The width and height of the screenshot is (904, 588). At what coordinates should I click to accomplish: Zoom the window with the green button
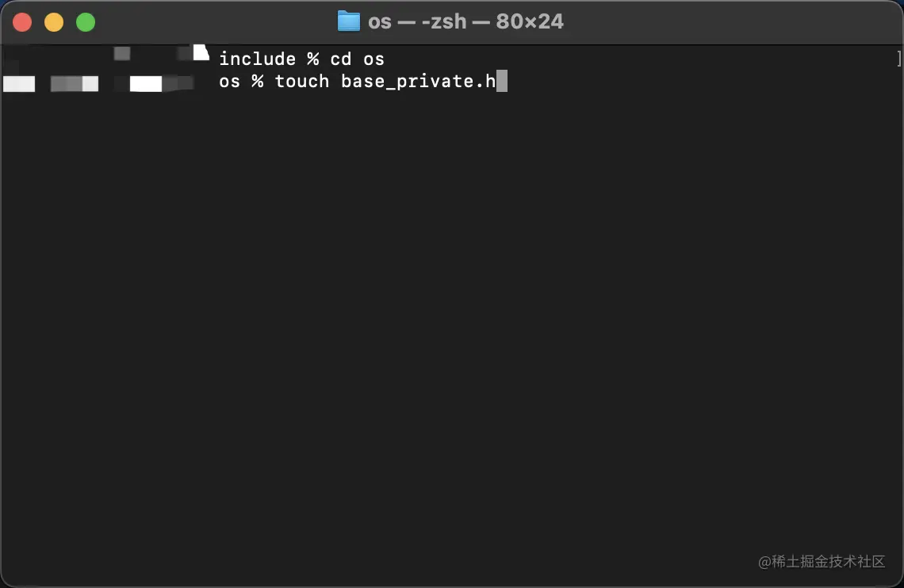(x=86, y=22)
